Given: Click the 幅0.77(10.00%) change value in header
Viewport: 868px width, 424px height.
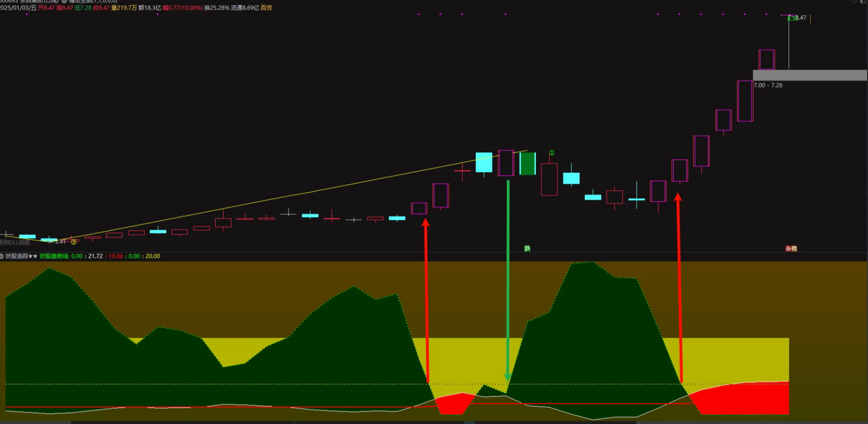Looking at the screenshot, I should (x=183, y=8).
